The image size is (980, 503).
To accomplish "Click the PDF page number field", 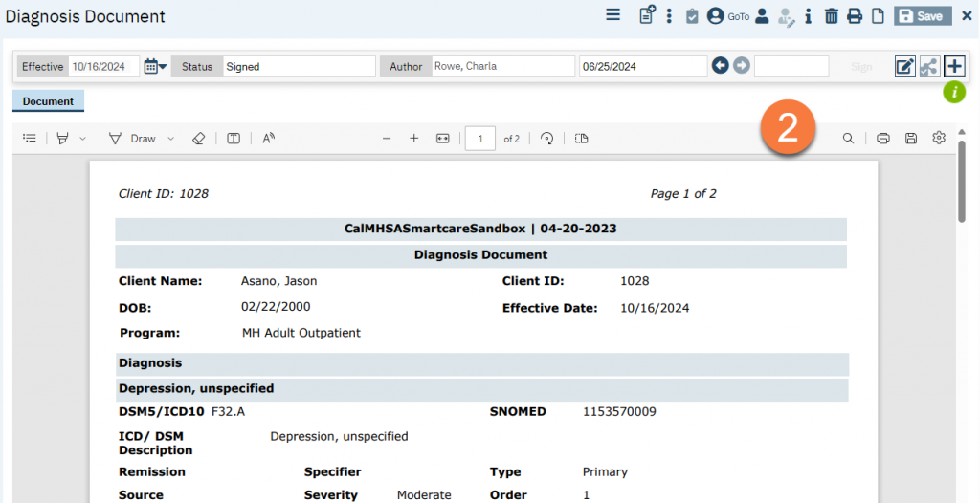I will tap(479, 139).
